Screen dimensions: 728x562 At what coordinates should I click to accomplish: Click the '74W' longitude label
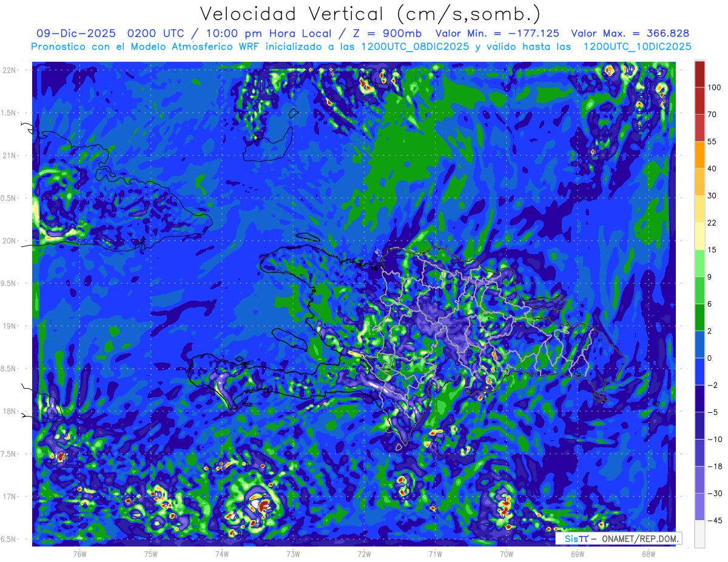coord(222,554)
